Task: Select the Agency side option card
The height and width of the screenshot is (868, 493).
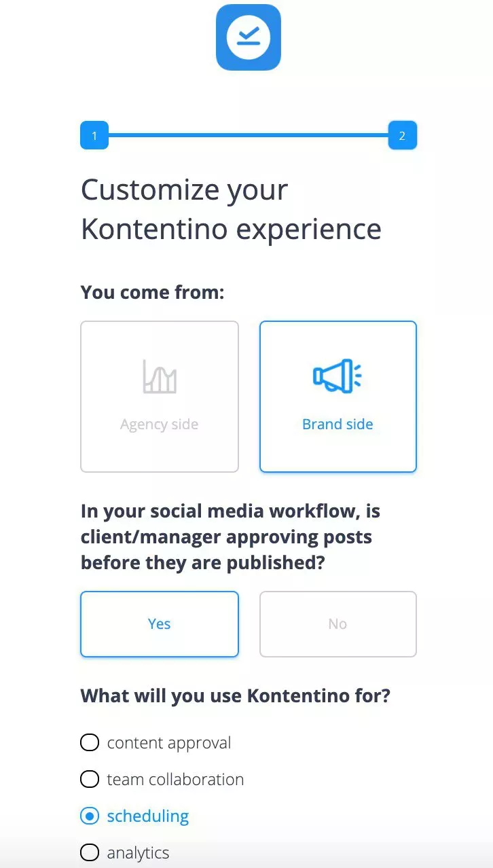Action: coord(159,396)
